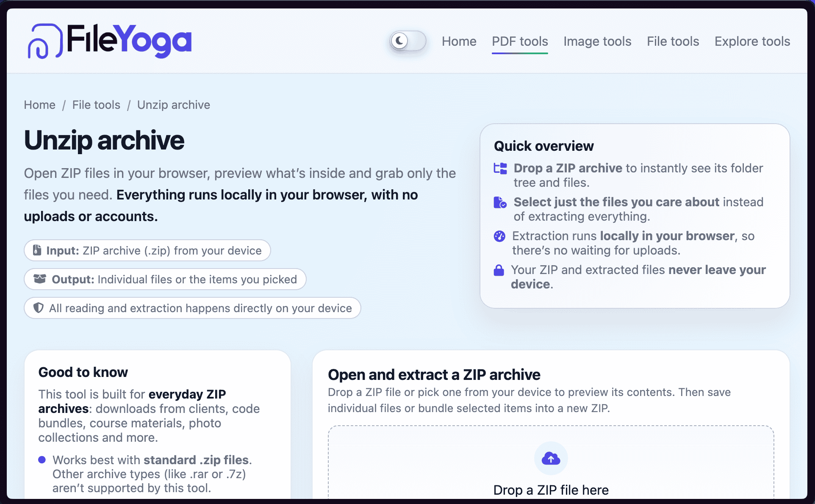Click 'everyday ZIP archives' bold text
This screenshot has width=815, height=504.
click(x=132, y=402)
